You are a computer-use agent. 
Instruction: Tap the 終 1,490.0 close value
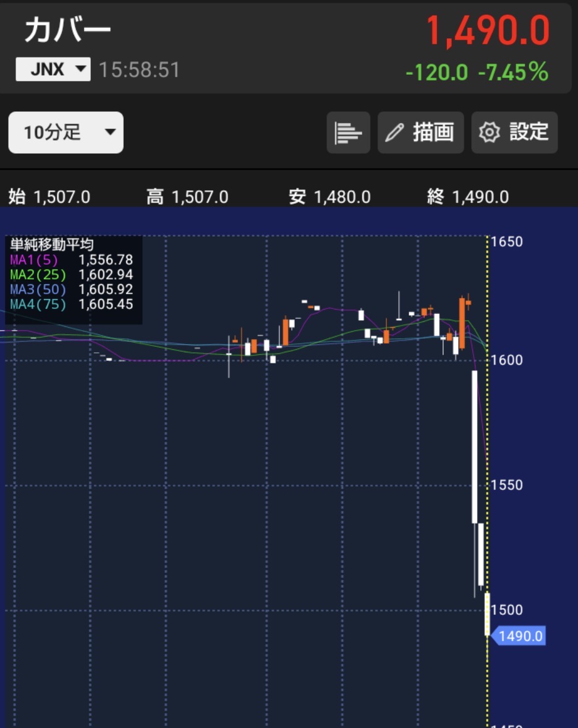pyautogui.click(x=468, y=197)
